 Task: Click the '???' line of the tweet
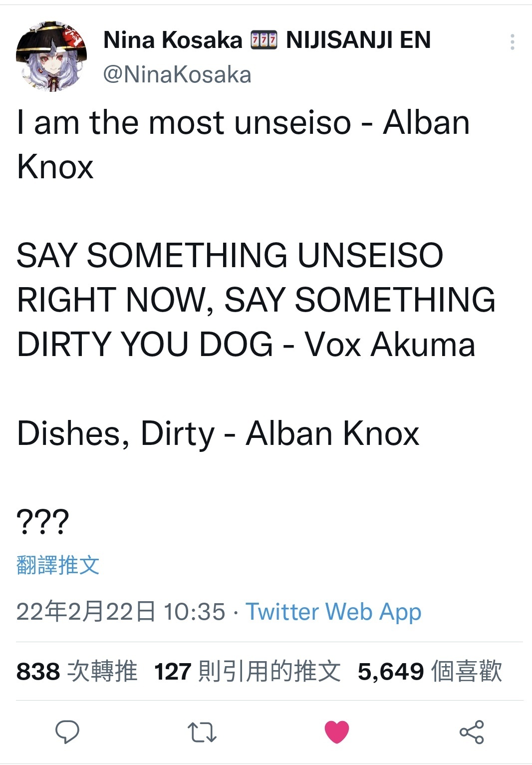click(x=43, y=521)
